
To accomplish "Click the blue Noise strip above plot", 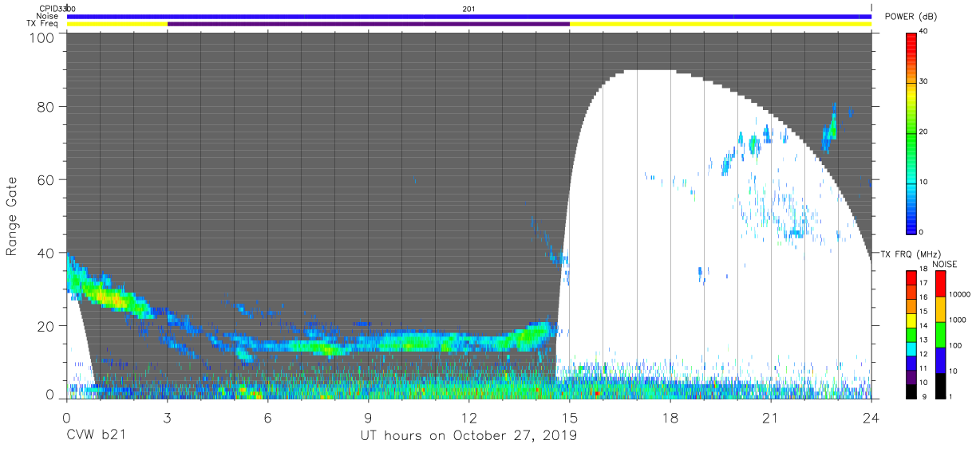I will point(468,16).
